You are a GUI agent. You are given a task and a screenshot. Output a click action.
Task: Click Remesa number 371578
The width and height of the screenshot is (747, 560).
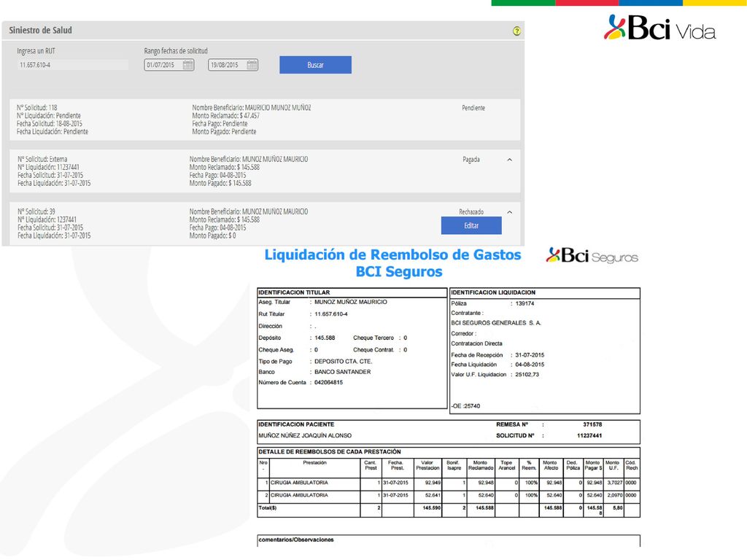592,424
